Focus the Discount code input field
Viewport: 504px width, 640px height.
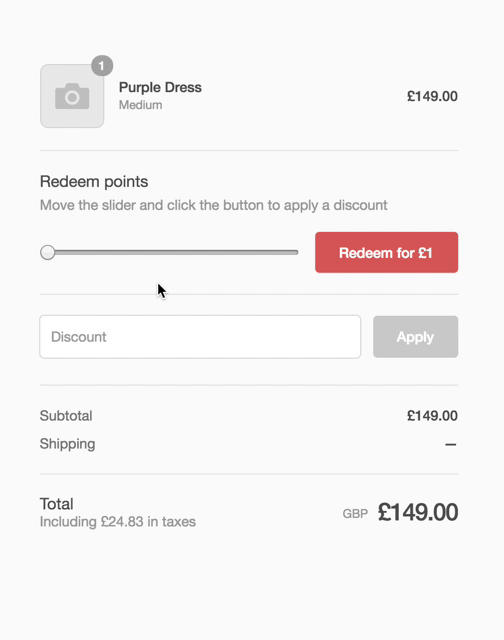click(200, 337)
